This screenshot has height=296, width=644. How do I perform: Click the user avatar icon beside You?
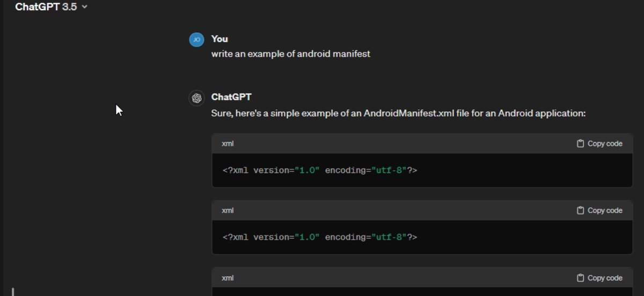(x=197, y=39)
